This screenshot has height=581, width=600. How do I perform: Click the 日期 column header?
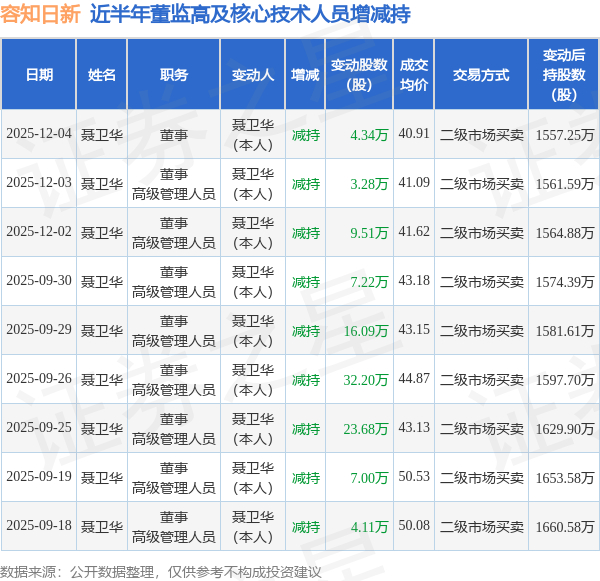(x=39, y=74)
